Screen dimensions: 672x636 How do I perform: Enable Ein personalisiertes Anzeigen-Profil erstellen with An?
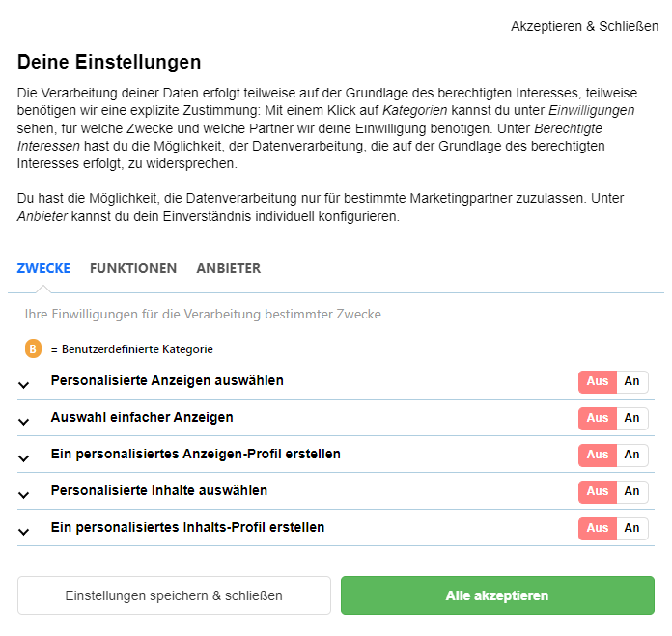pyautogui.click(x=632, y=455)
